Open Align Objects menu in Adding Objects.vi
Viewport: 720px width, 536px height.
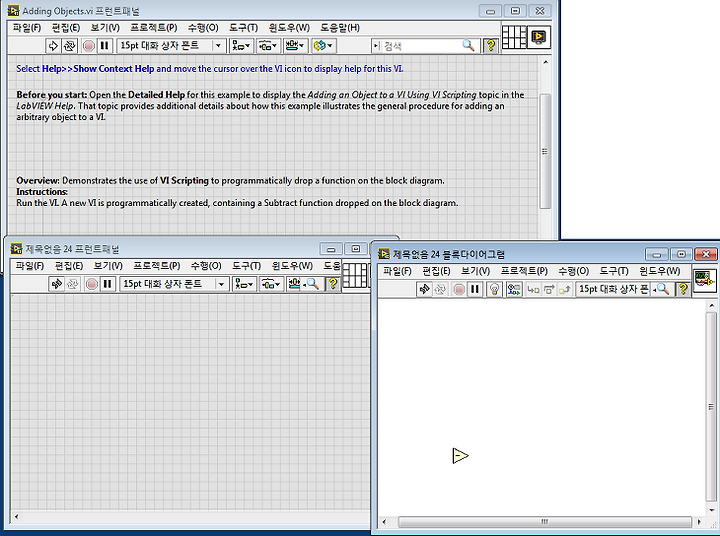tap(241, 45)
